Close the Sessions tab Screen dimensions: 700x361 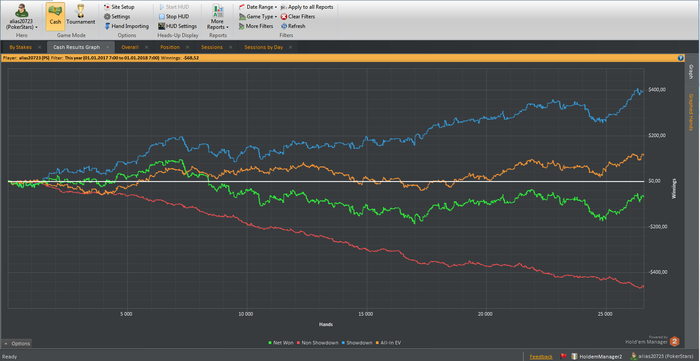pos(230,47)
